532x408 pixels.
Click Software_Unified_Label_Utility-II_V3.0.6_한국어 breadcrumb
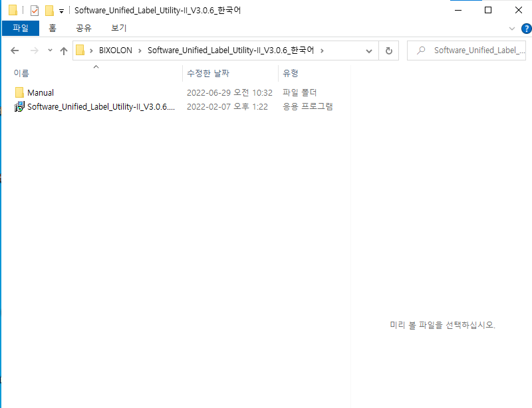(x=231, y=51)
